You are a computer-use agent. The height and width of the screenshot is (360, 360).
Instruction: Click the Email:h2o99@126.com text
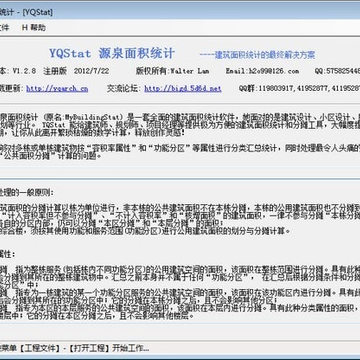pyautogui.click(x=262, y=71)
